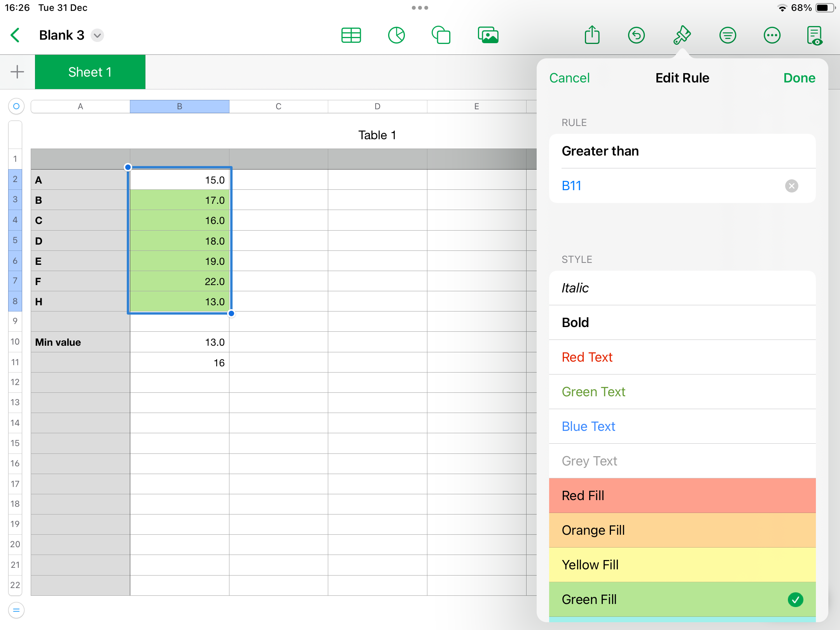Tap the insert table icon
The width and height of the screenshot is (840, 630).
coord(351,35)
